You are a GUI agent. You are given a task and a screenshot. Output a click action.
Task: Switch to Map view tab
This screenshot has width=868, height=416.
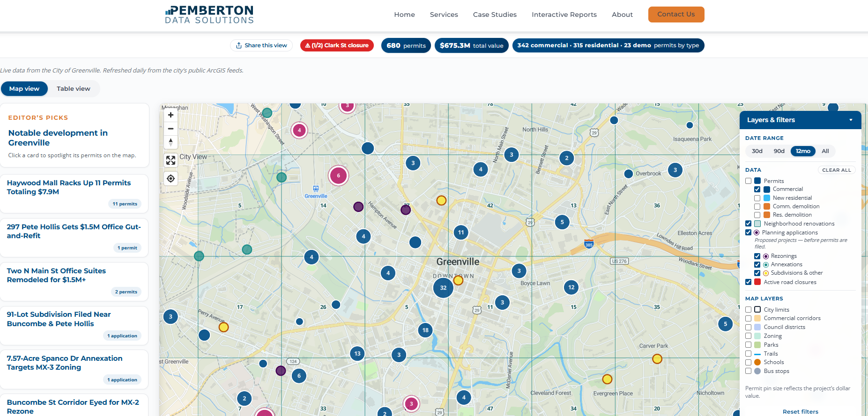point(24,89)
